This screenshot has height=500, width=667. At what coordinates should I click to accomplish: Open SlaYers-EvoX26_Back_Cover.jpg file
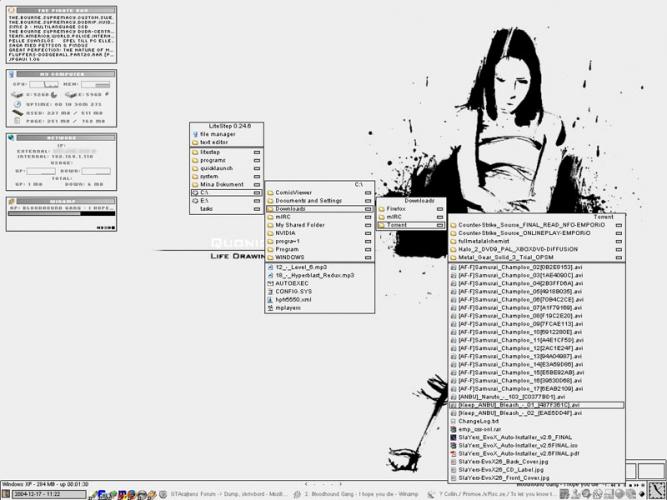[x=536, y=462]
